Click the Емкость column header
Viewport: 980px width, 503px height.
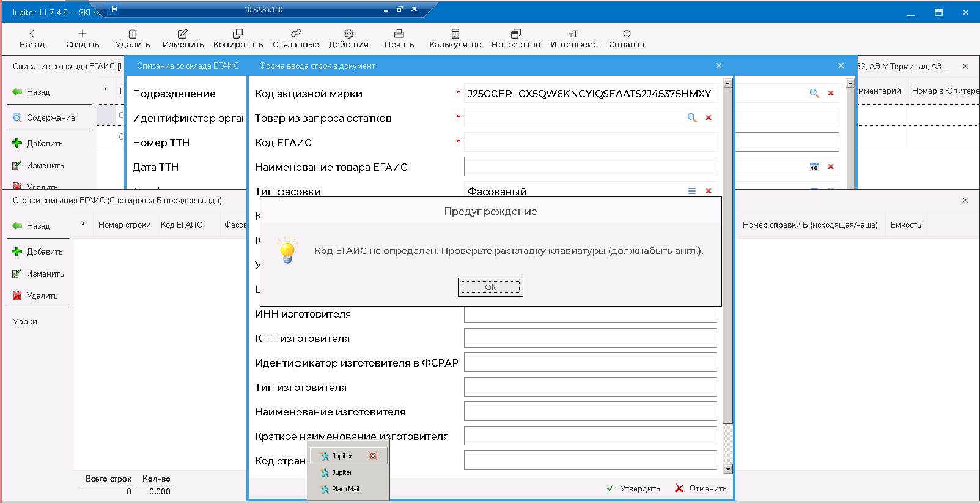906,225
